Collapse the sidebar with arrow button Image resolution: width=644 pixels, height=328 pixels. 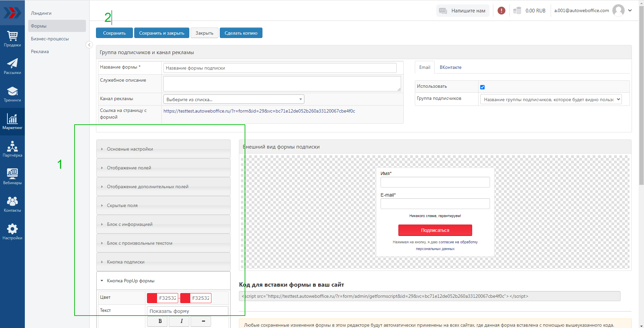tap(89, 45)
